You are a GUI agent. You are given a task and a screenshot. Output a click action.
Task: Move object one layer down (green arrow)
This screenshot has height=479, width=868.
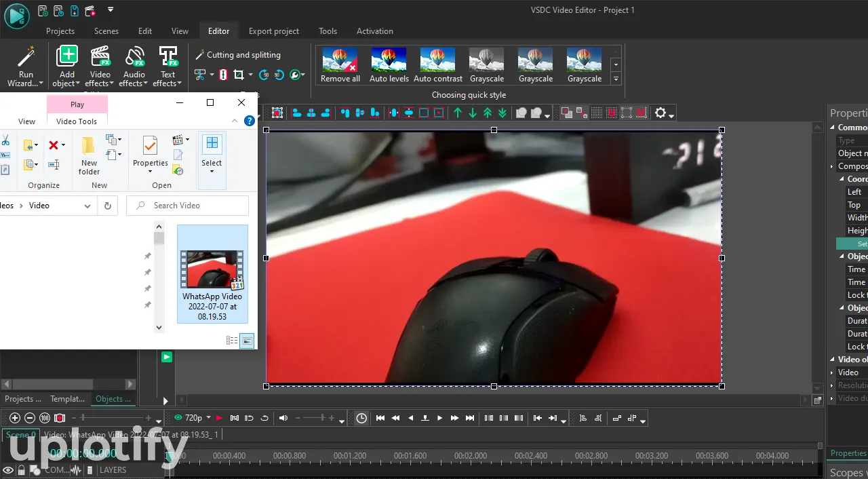coord(473,113)
